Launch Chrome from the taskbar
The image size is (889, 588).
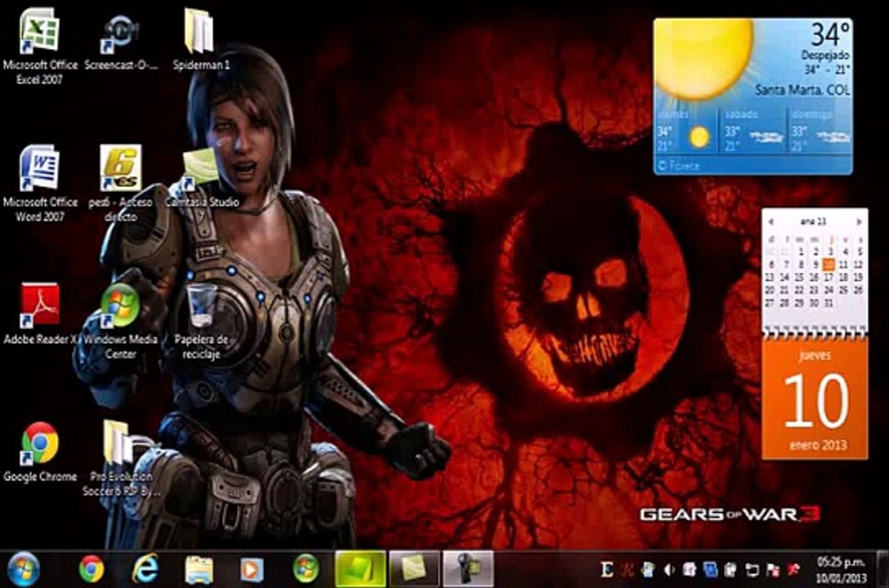92,568
